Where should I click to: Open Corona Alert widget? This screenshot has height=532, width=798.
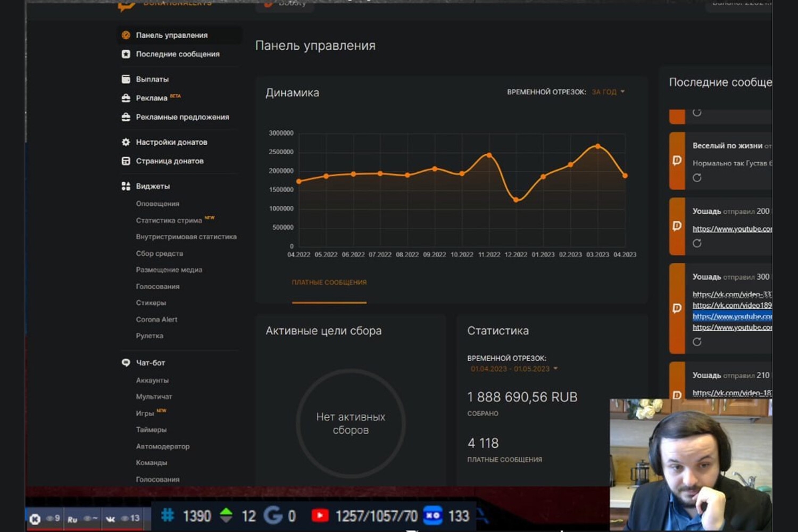156,319
